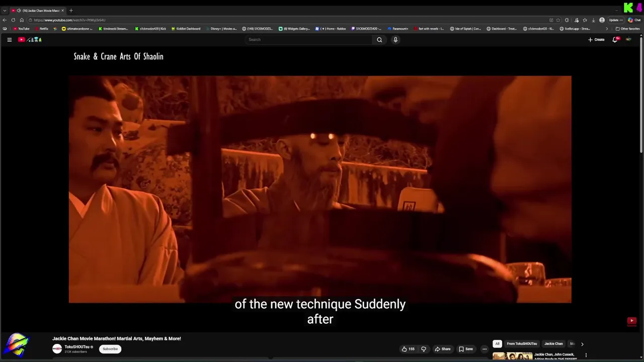Open Copilot Chat in browser
The image size is (644, 362).
tap(634, 20)
